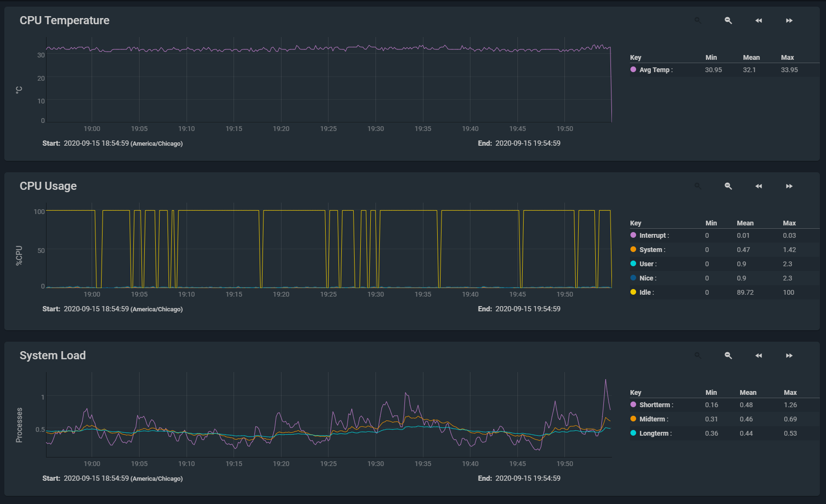Click the dimmed zoom-in icon for System Load

pos(697,355)
